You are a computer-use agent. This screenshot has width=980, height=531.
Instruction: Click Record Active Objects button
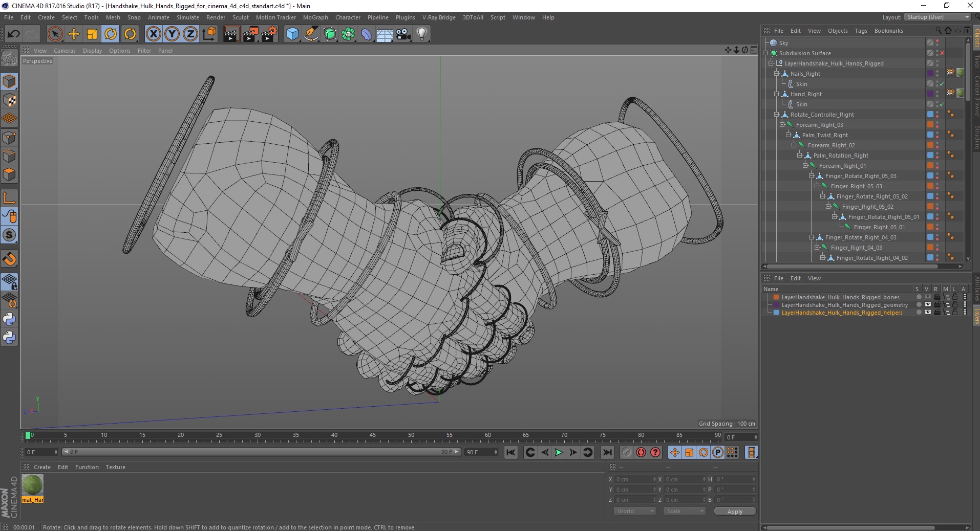click(x=626, y=452)
